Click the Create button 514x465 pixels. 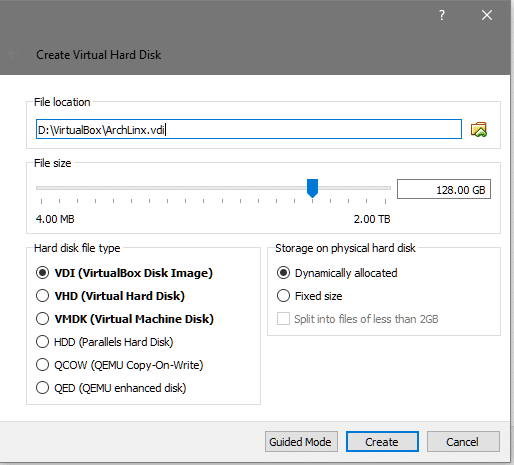(x=382, y=442)
